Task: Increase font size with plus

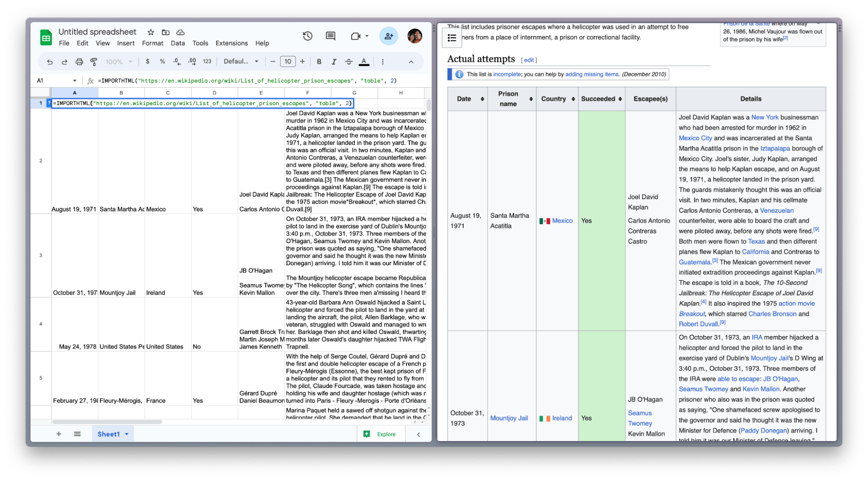Action: point(302,62)
